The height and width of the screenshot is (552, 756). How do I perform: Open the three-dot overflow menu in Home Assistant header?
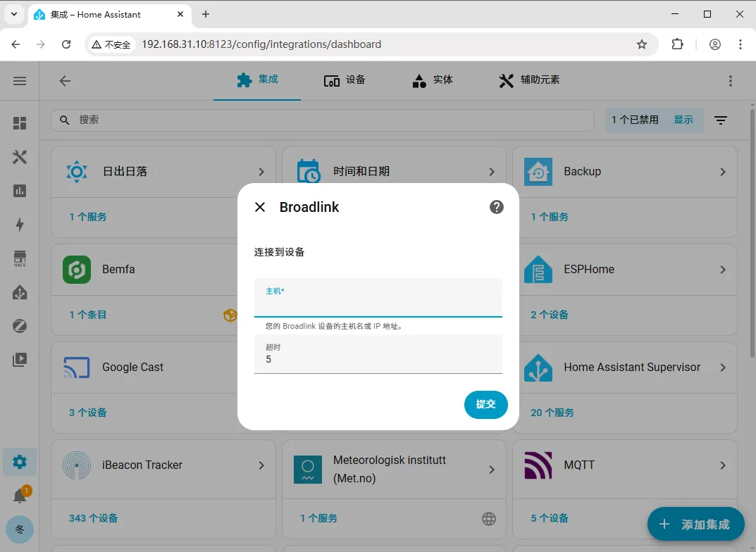731,81
